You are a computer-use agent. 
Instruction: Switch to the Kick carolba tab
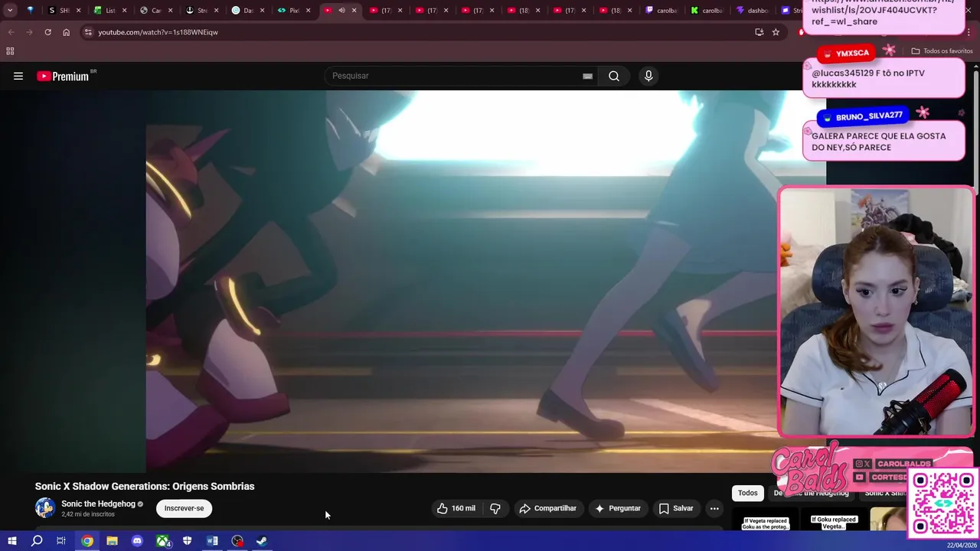tap(706, 11)
